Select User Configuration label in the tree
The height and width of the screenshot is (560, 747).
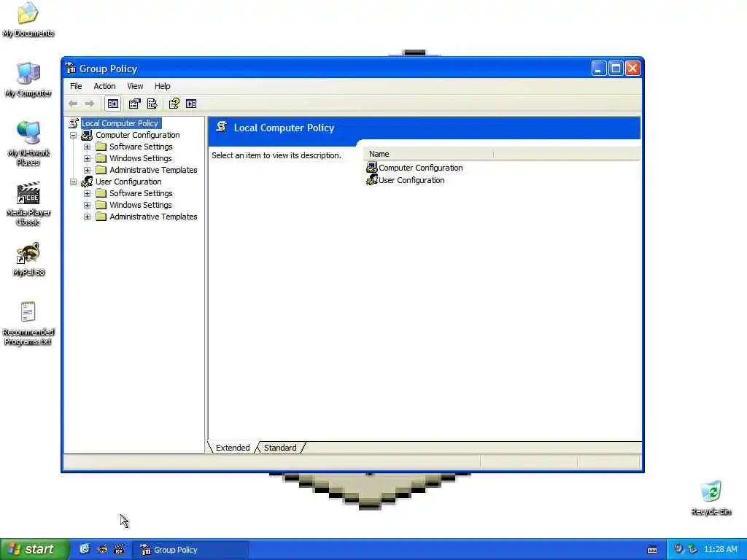click(x=128, y=182)
